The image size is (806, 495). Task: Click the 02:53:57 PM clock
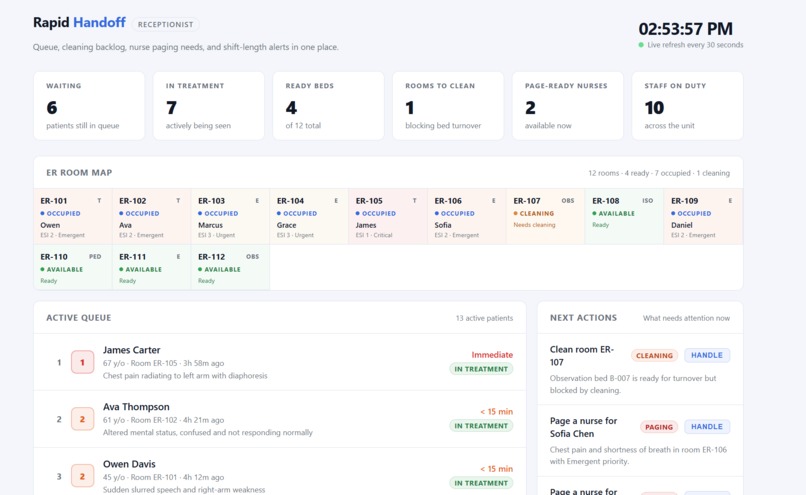(x=686, y=29)
